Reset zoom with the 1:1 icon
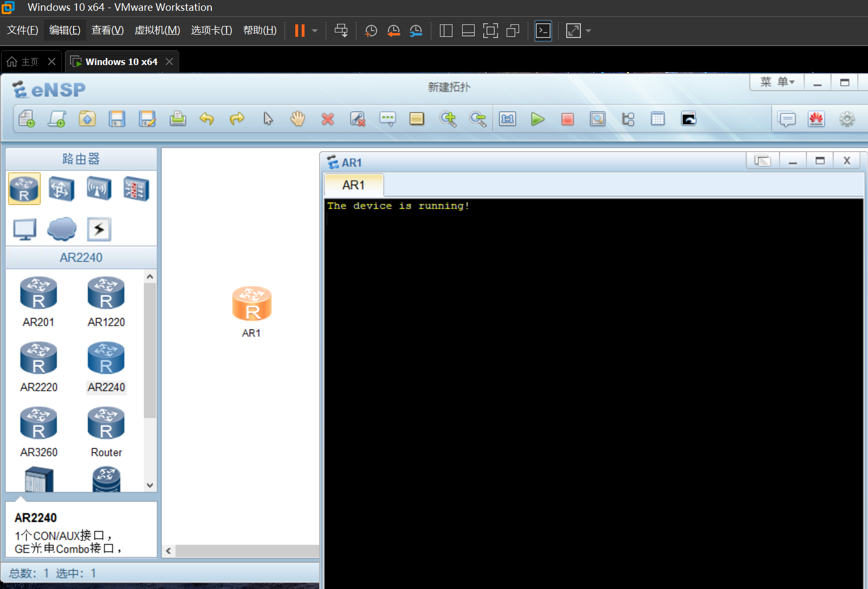This screenshot has width=868, height=589. pos(508,119)
